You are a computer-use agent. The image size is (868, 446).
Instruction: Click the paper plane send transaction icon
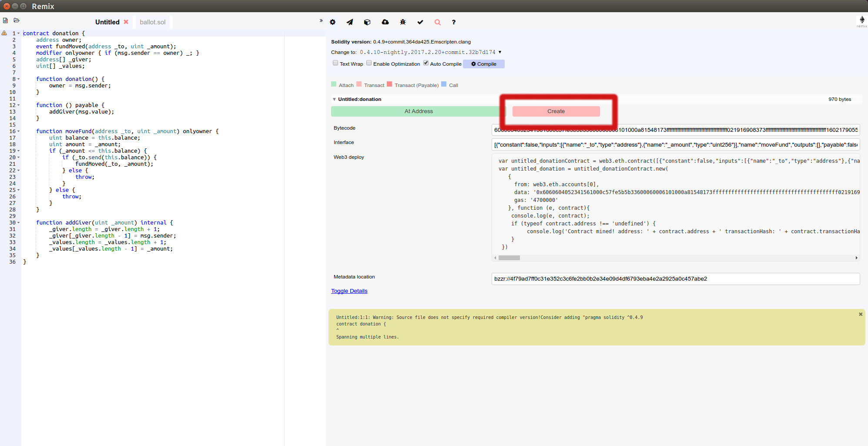(x=350, y=22)
